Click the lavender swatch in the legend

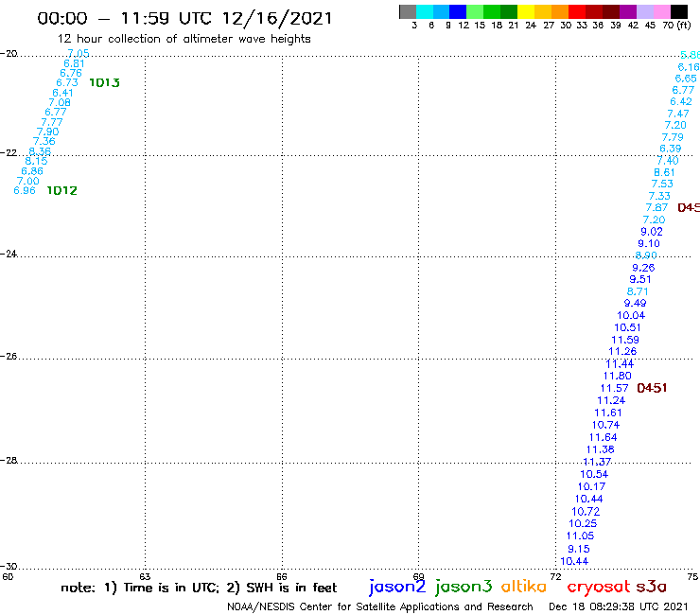click(x=644, y=11)
